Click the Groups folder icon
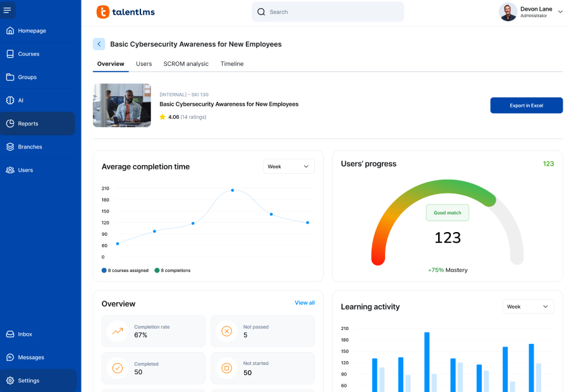 point(10,77)
